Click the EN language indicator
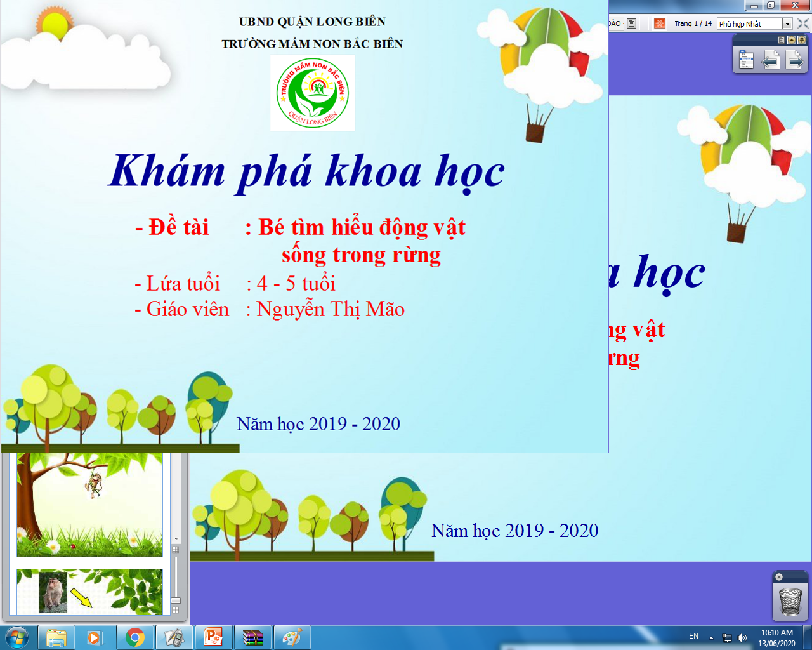Image resolution: width=812 pixels, height=650 pixels. tap(693, 636)
